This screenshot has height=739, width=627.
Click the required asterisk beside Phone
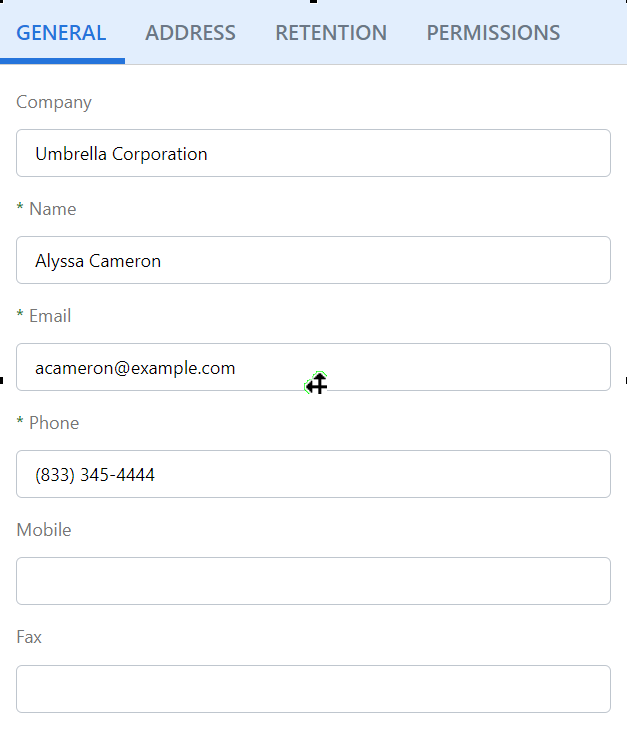click(x=20, y=424)
